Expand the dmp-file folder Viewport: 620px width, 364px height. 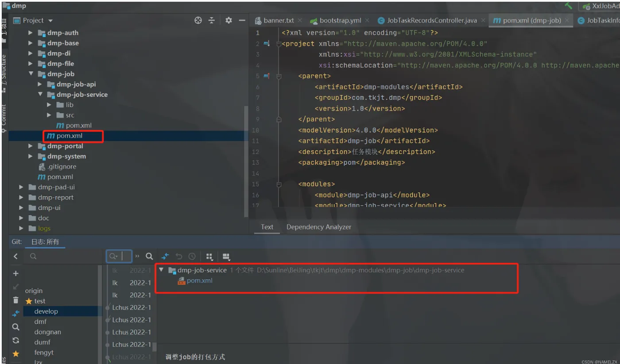(x=30, y=64)
